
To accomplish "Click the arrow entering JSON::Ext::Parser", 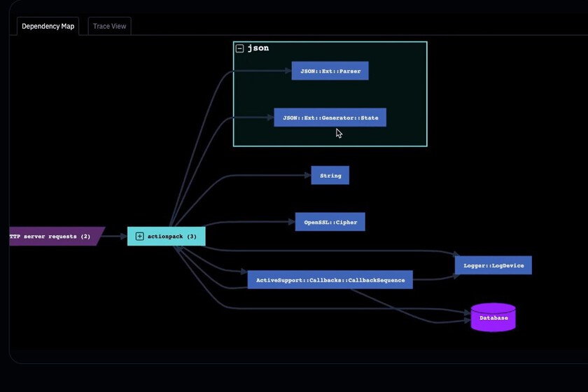I will [287, 71].
